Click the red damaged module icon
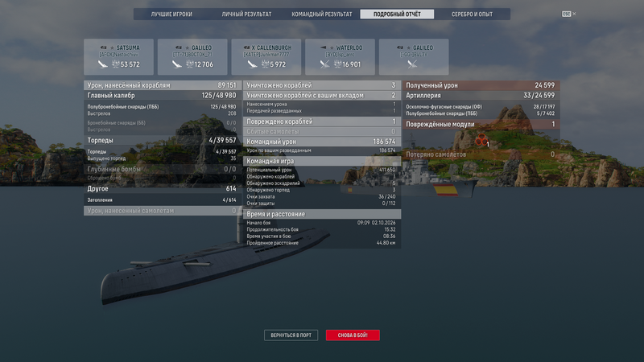Image resolution: width=644 pixels, height=362 pixels. [481, 139]
